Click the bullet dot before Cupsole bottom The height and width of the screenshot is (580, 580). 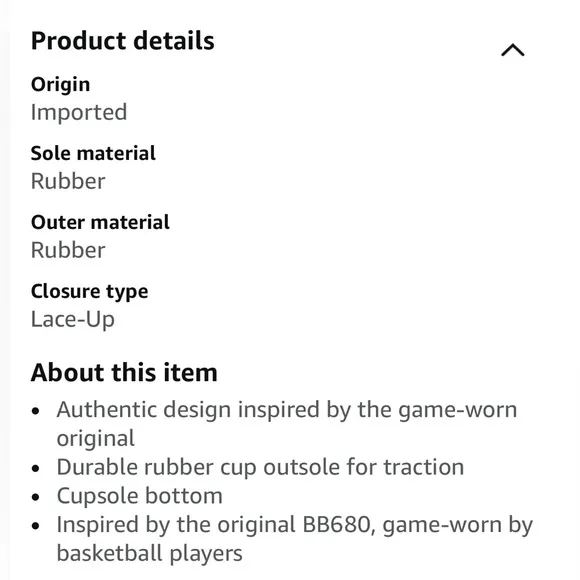coord(36,498)
